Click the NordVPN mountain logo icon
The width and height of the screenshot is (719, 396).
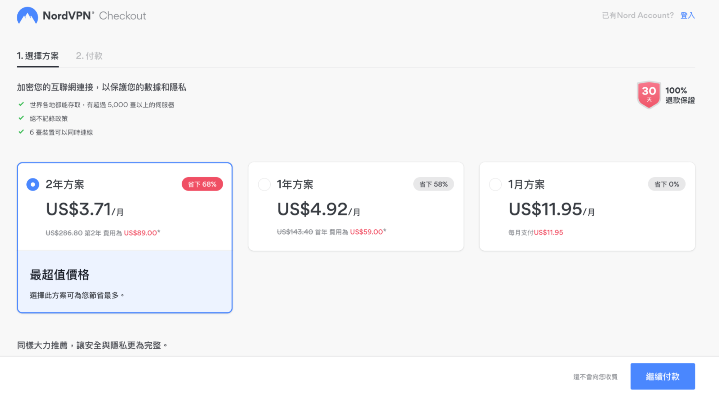[x=27, y=16]
